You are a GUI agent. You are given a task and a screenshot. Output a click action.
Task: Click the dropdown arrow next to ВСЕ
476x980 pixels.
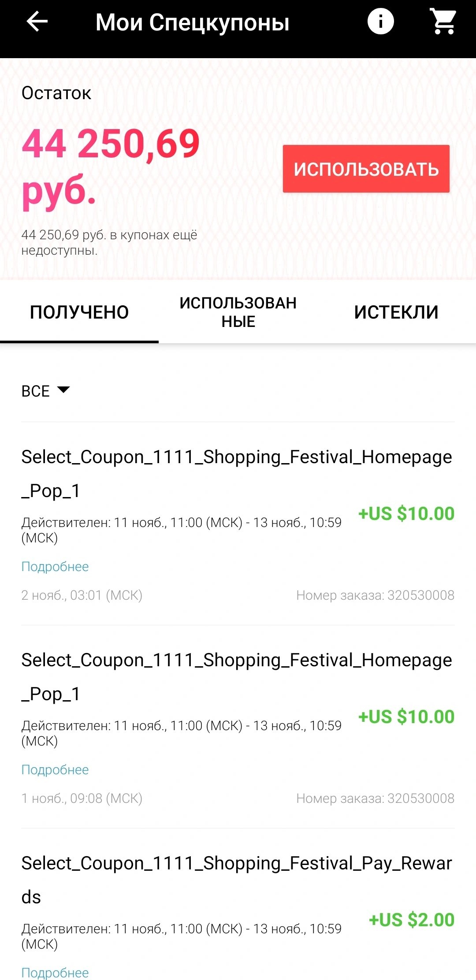63,390
